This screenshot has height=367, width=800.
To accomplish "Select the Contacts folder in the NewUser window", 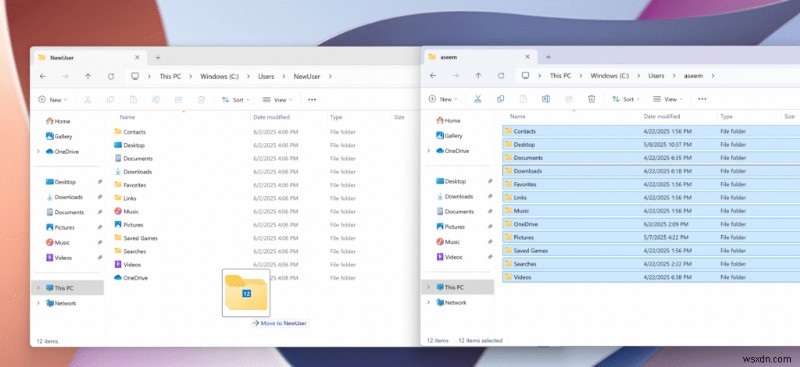I will (x=130, y=132).
